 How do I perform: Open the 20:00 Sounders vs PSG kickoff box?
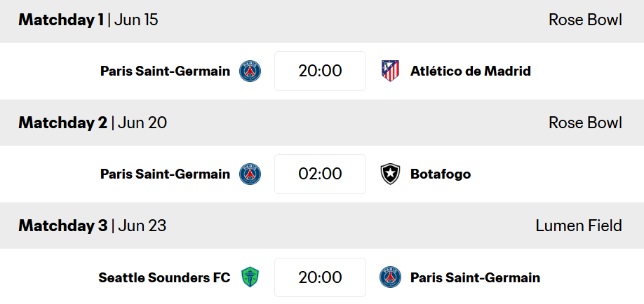[x=320, y=277]
